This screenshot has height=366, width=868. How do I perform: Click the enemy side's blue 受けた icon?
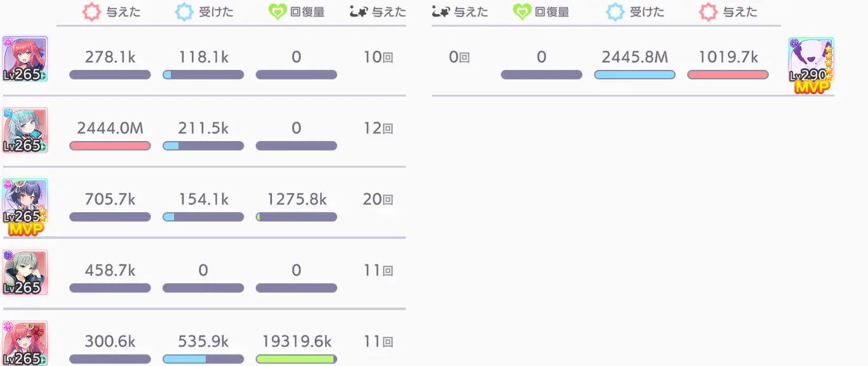coord(615,13)
